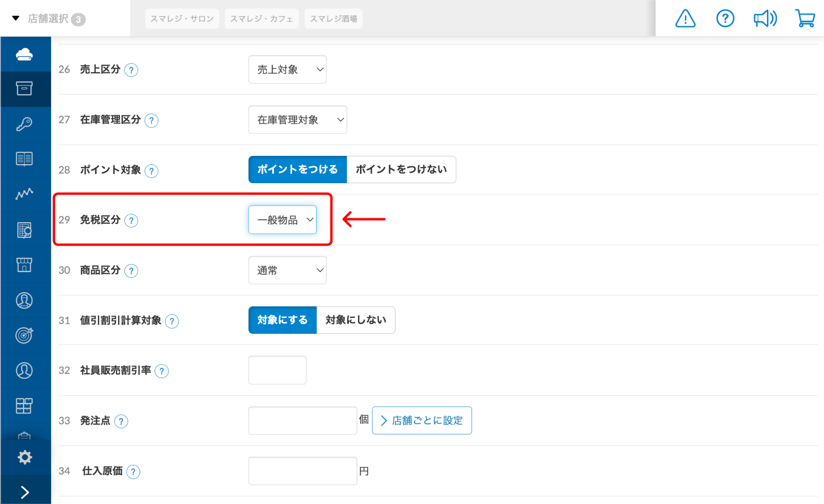Select ポイントをつけない option
The width and height of the screenshot is (824, 504).
click(x=401, y=169)
